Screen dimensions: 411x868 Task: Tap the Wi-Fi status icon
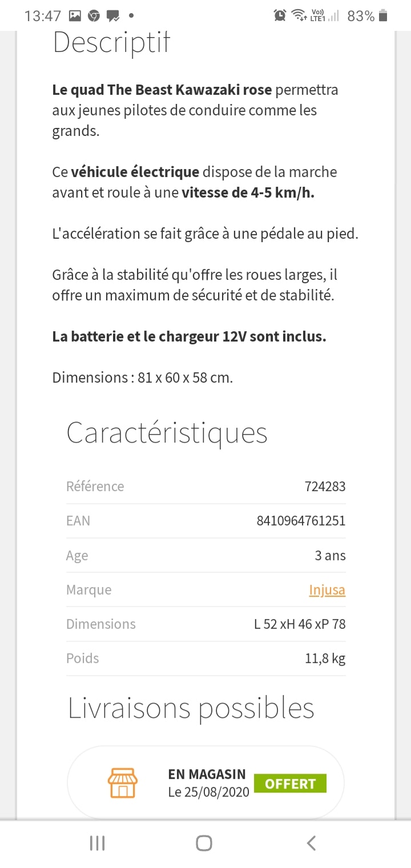pyautogui.click(x=298, y=15)
